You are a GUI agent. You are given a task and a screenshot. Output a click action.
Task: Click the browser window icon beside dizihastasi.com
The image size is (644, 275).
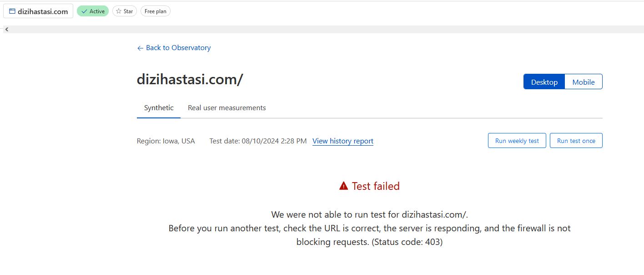pyautogui.click(x=12, y=11)
